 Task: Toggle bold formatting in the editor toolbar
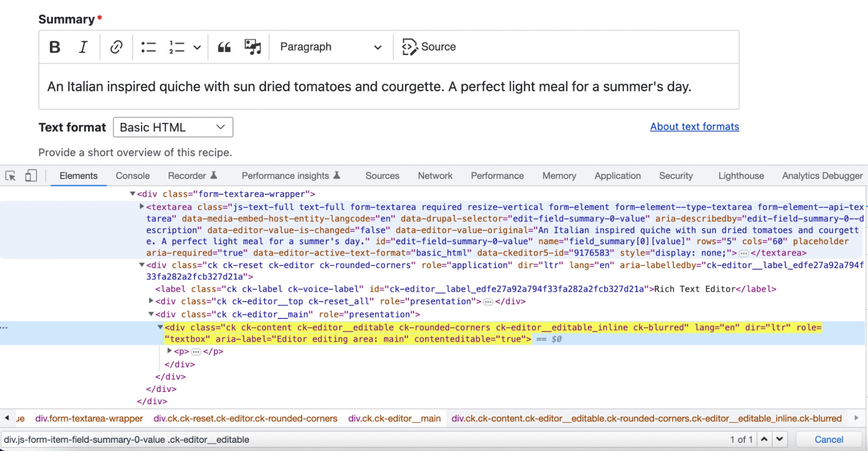coord(55,47)
